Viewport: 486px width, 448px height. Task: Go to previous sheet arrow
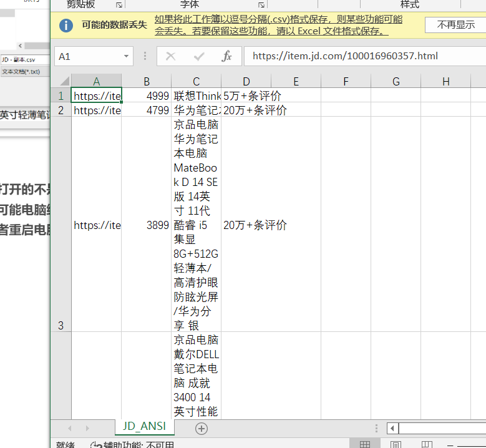pyautogui.click(x=69, y=429)
